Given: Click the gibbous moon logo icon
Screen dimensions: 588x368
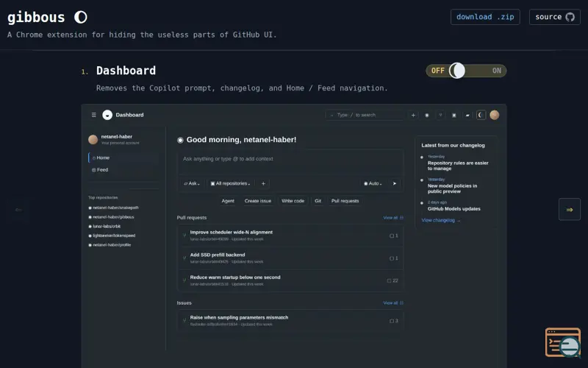Looking at the screenshot, I should pos(81,17).
